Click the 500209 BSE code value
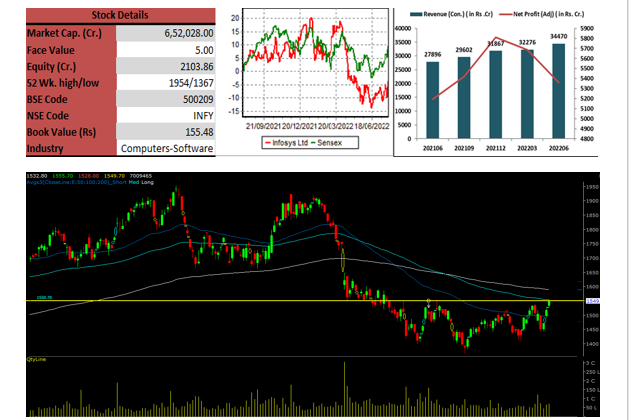Screen dimensions: 629x420 click(198, 99)
